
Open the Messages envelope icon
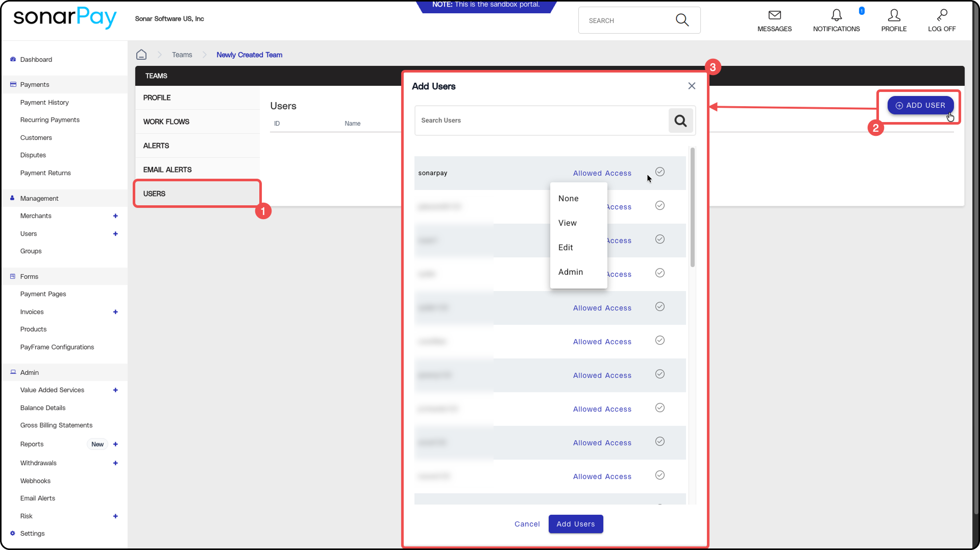774,15
